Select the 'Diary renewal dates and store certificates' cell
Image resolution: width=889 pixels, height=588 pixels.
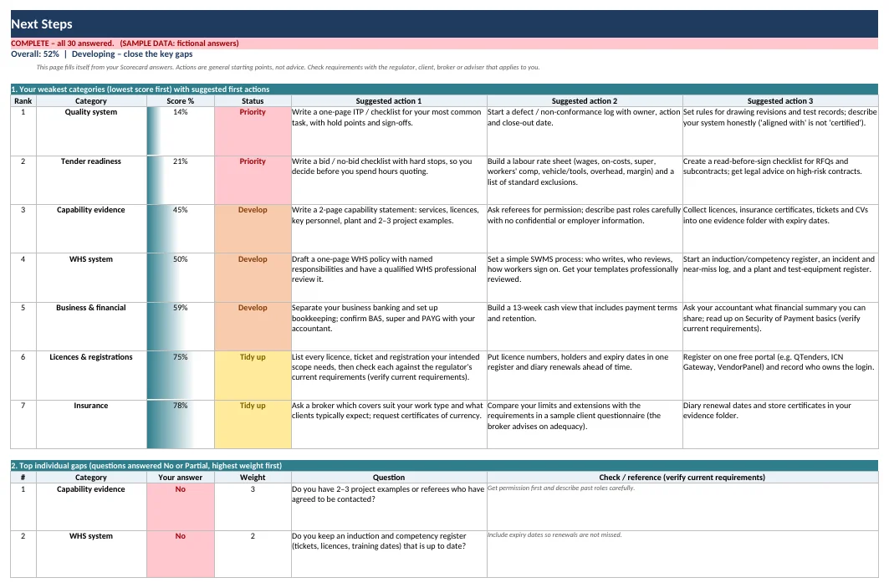[780, 424]
